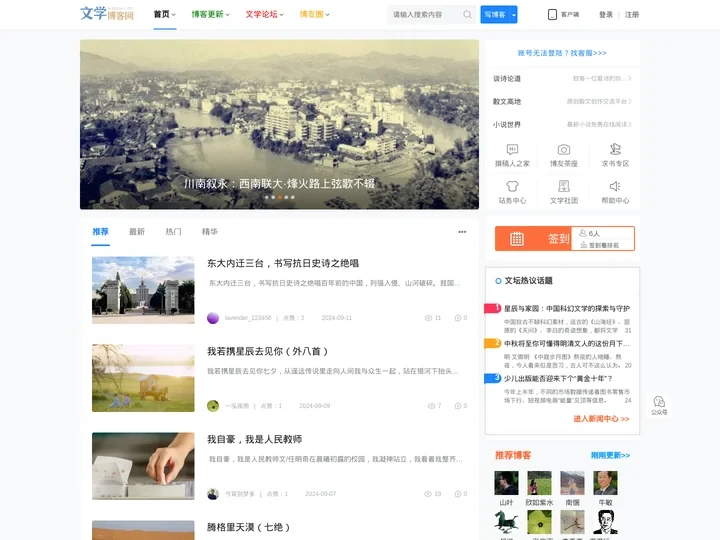Open 欣如紫水 recommended blogger avatar
This screenshot has height=540, width=720.
540,483
